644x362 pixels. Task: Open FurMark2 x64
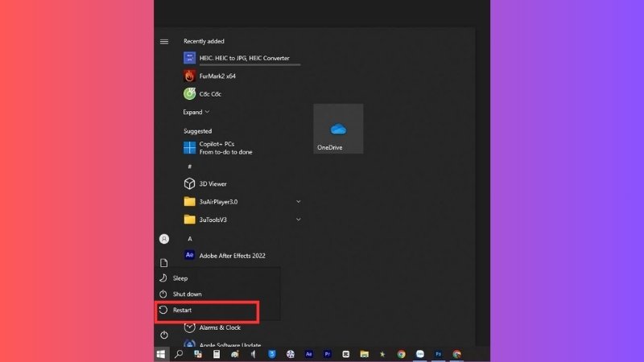pyautogui.click(x=242, y=76)
